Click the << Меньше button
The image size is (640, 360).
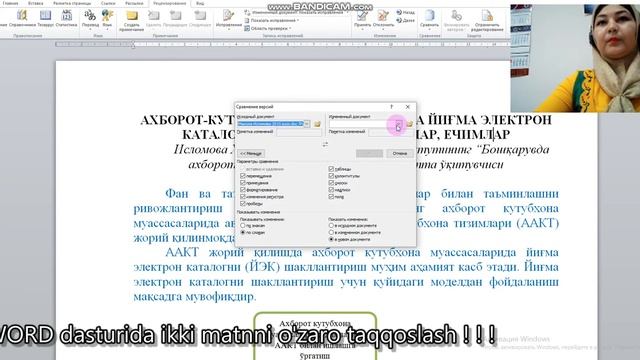[251, 153]
